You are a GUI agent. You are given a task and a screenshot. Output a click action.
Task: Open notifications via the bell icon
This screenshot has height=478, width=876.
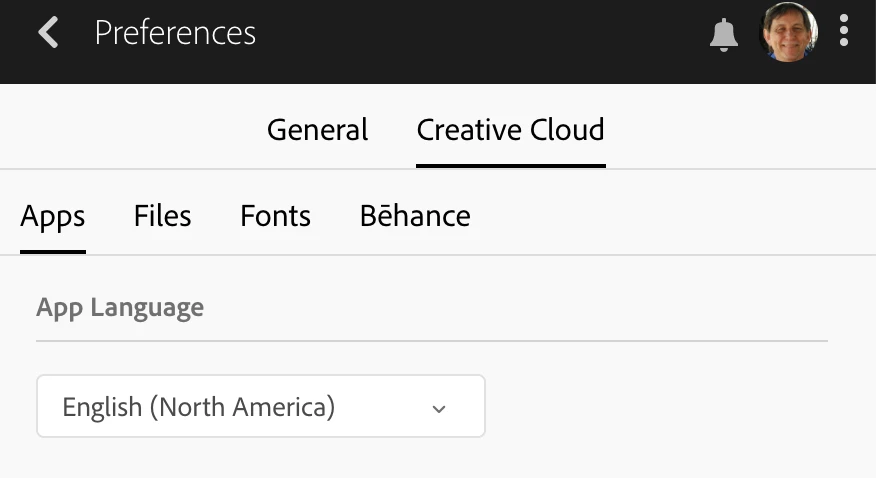click(723, 34)
